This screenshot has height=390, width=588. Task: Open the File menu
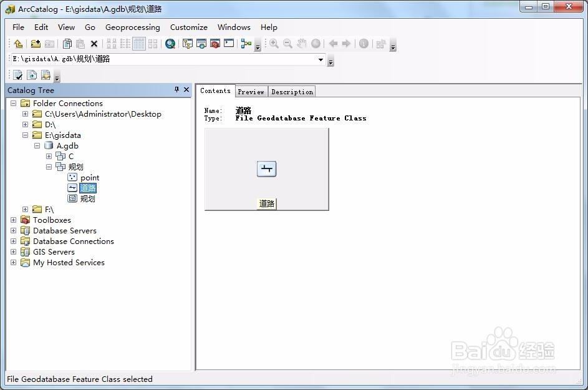18,27
